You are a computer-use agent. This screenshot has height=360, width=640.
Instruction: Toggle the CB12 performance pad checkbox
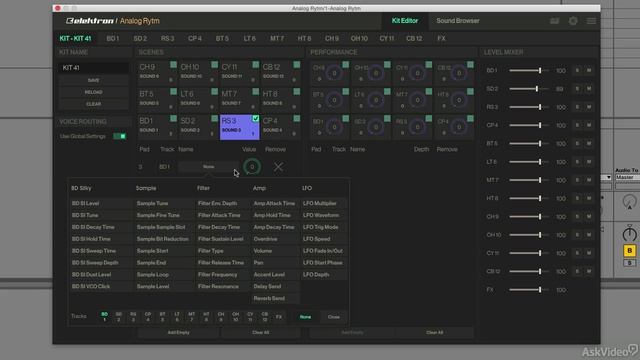tap(470, 64)
